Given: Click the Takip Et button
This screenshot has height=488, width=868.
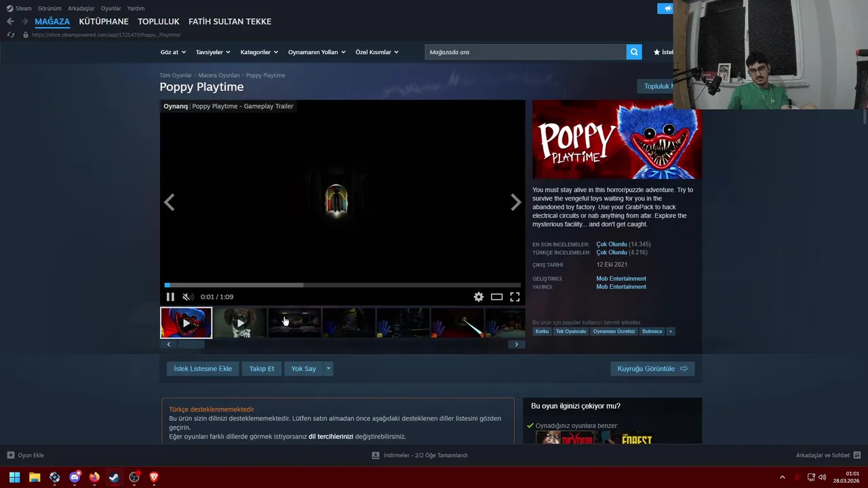Looking at the screenshot, I should [x=262, y=369].
